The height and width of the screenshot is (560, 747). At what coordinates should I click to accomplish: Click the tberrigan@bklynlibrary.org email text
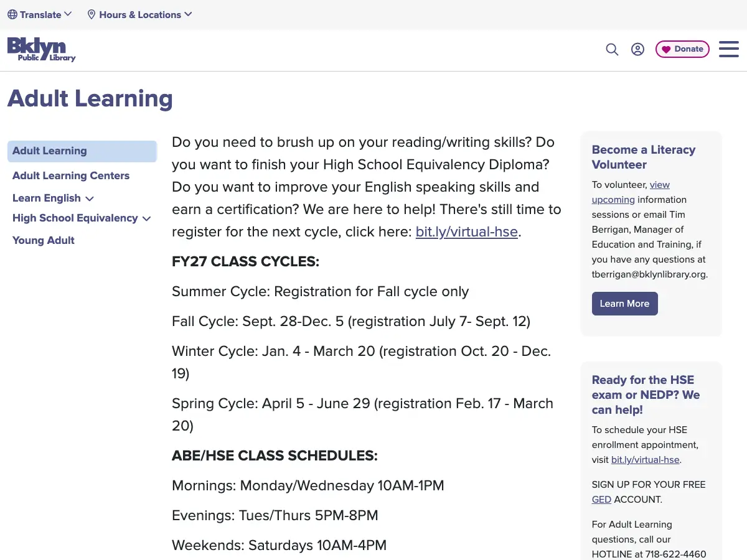(649, 274)
